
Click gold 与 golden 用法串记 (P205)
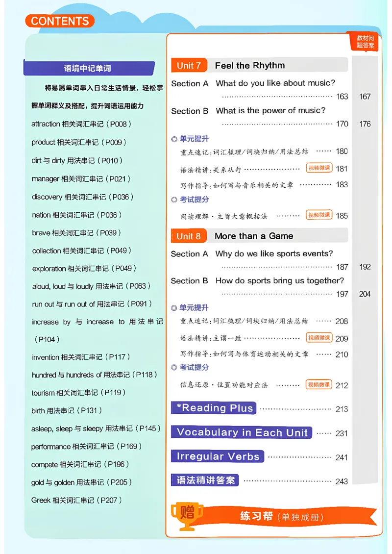point(81,482)
